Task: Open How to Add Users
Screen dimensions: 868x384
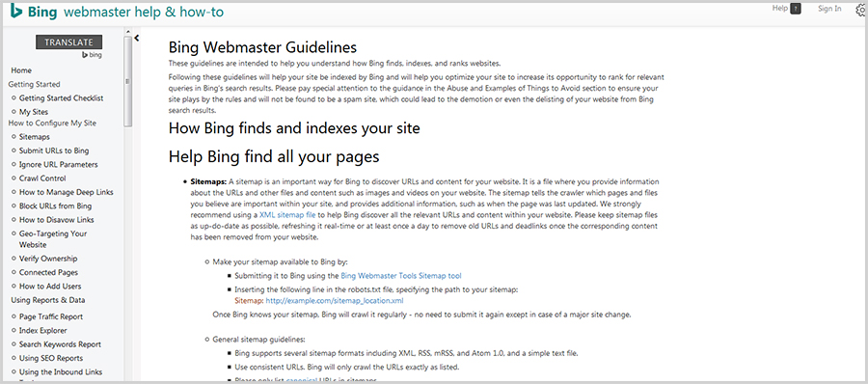Action: click(x=50, y=287)
